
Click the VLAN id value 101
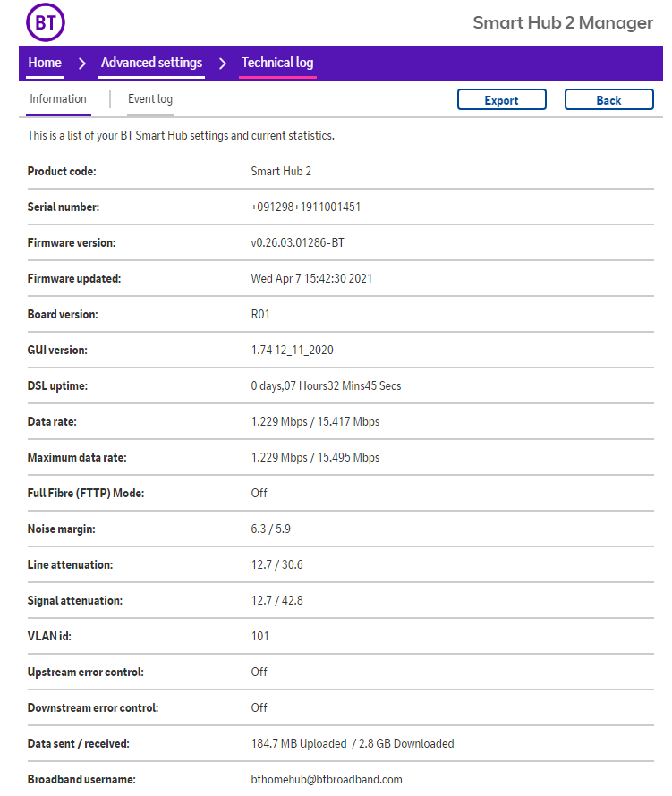pos(259,636)
